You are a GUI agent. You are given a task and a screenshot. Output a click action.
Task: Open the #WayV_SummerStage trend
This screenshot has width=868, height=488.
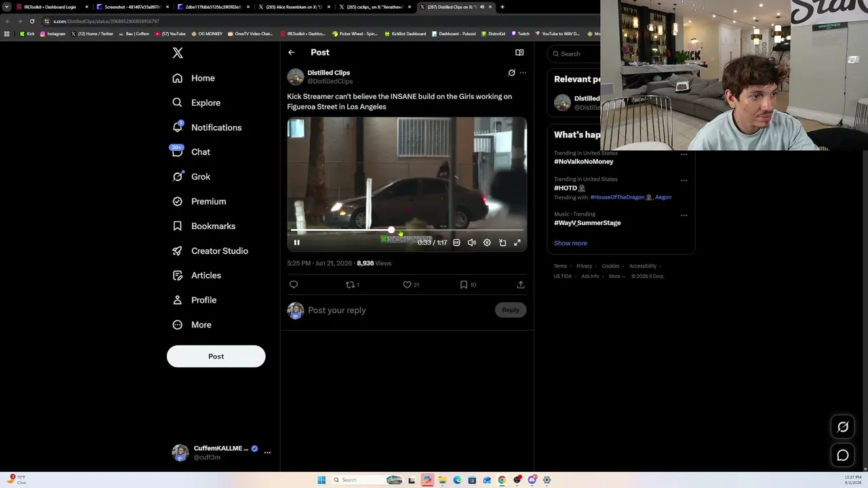[x=587, y=222]
